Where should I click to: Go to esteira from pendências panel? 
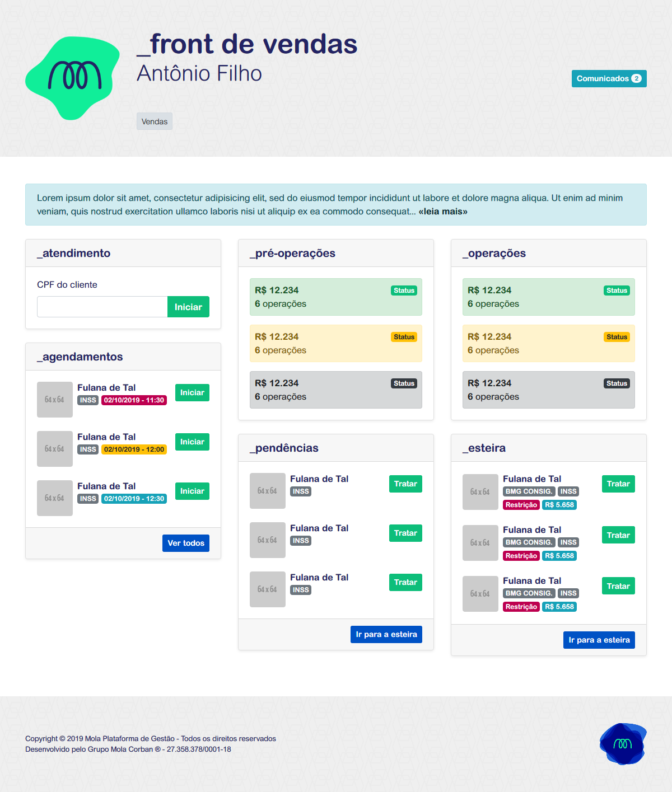tap(386, 634)
